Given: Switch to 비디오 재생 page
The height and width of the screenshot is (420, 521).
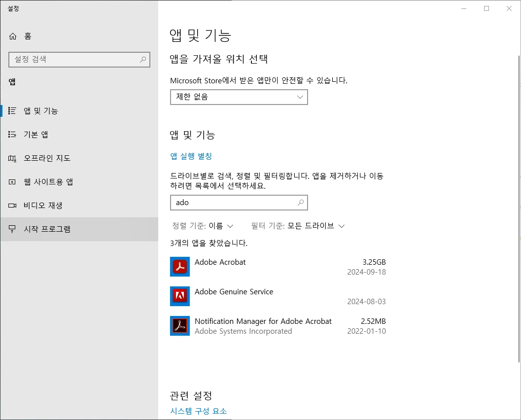Looking at the screenshot, I should tap(79, 206).
